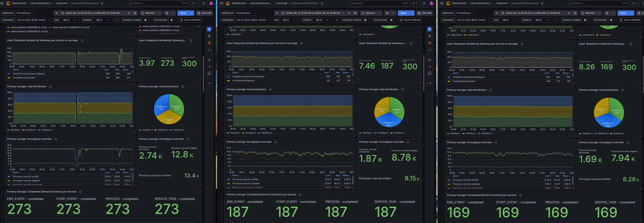
Task: Click the blue add-panel icon in the left sidebar
Action: 209,29
